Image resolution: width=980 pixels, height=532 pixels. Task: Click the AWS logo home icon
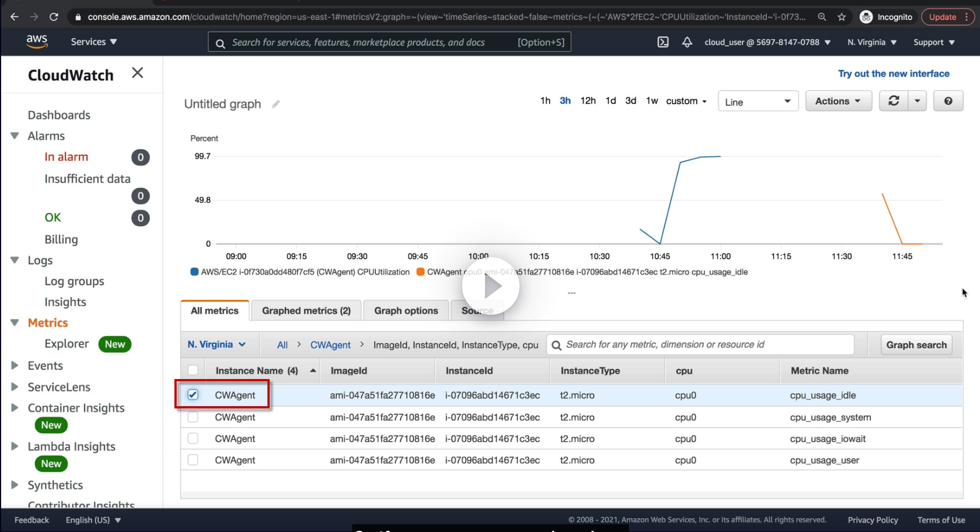[37, 42]
